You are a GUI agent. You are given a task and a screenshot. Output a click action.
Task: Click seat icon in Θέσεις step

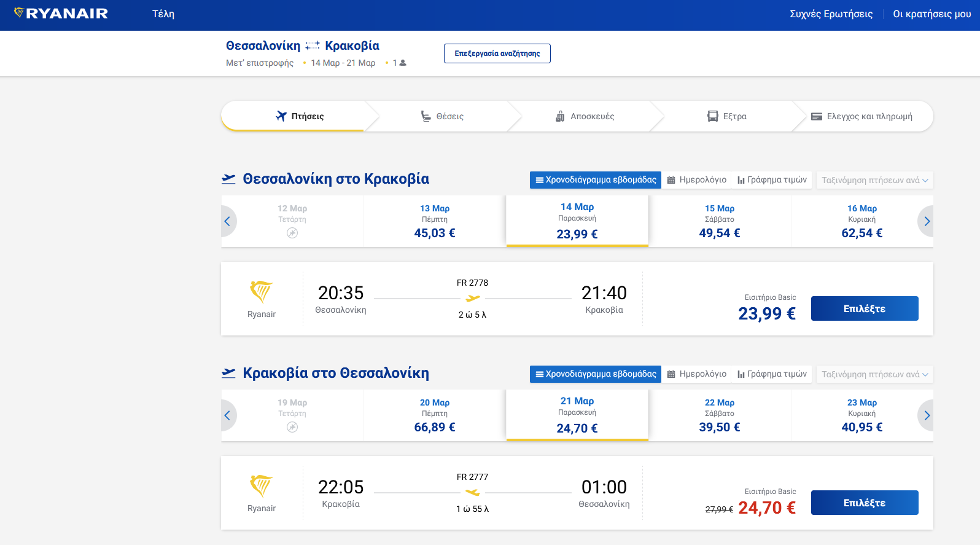[x=426, y=116]
